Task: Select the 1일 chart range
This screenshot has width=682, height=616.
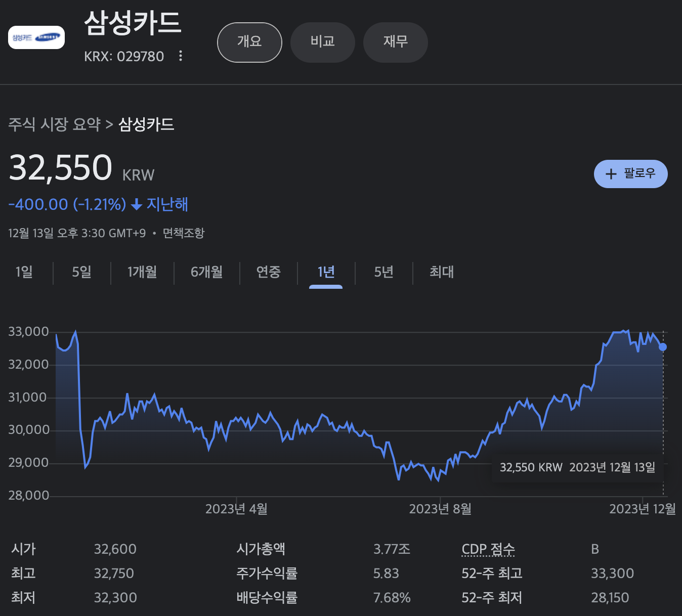Action: (x=24, y=272)
